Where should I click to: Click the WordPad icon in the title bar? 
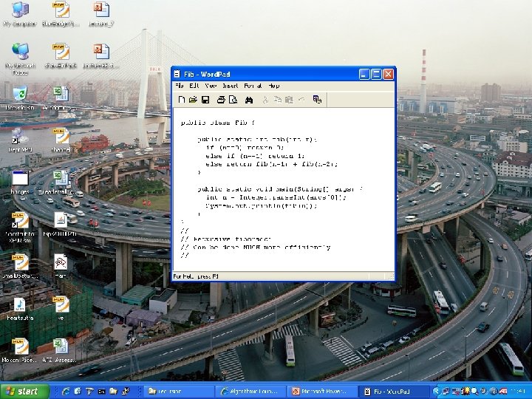177,75
